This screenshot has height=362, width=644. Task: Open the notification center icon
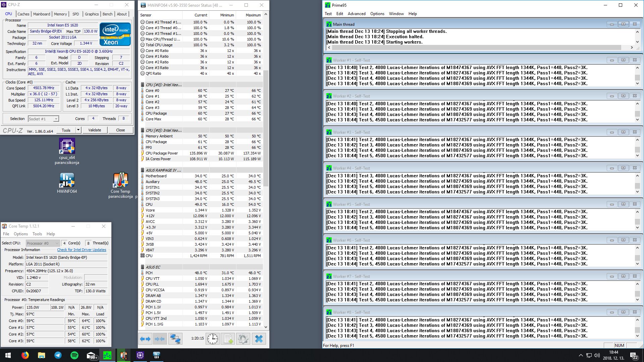coord(634,355)
